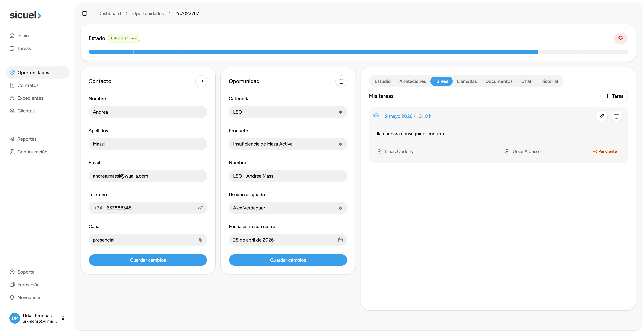
Task: Click the Isaac Codony user icon
Action: pyautogui.click(x=380, y=151)
